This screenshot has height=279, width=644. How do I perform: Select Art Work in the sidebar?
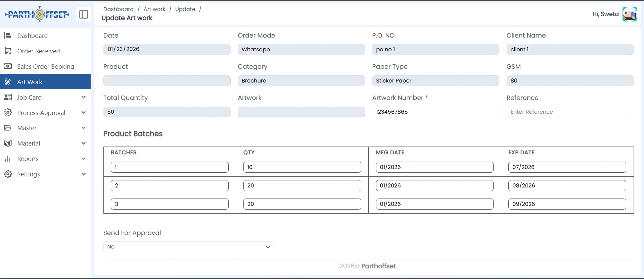(x=30, y=82)
